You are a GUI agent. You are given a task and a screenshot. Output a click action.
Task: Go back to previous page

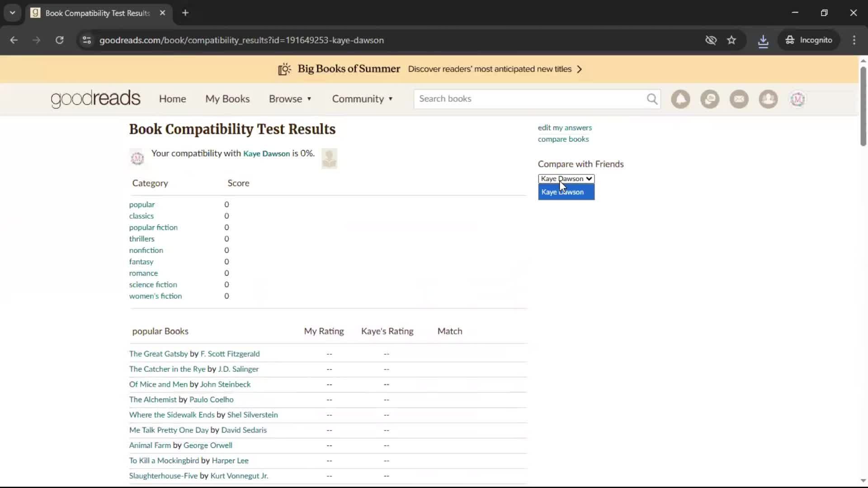[x=14, y=40]
